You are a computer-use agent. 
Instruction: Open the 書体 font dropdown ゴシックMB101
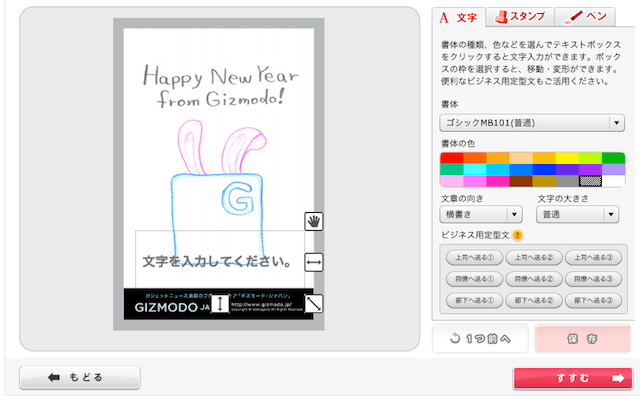532,123
